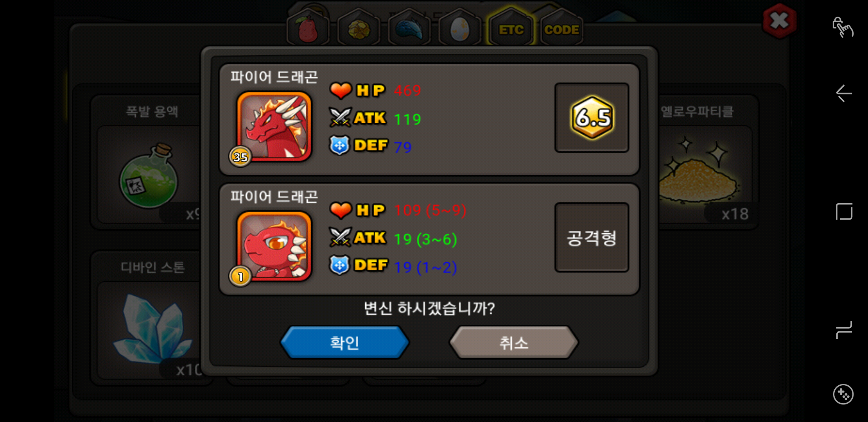Tap the touch gesture hand icon
The image size is (868, 422).
[x=843, y=27]
